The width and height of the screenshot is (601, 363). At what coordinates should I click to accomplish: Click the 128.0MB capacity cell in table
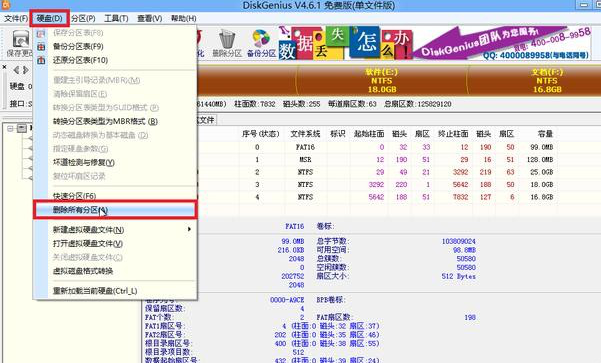(x=540, y=159)
